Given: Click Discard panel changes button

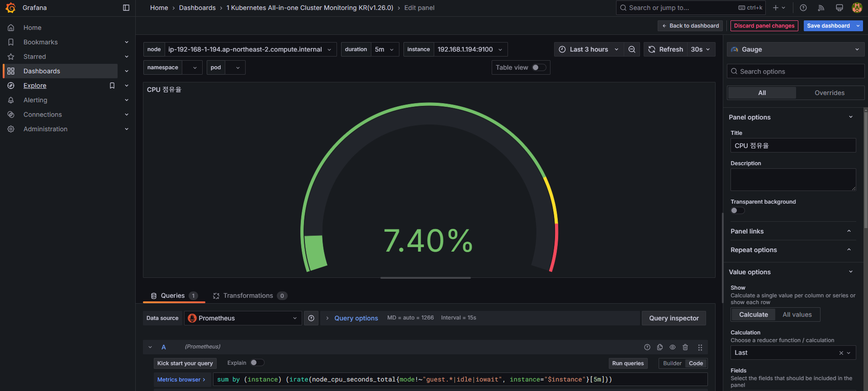Looking at the screenshot, I should pos(764,26).
